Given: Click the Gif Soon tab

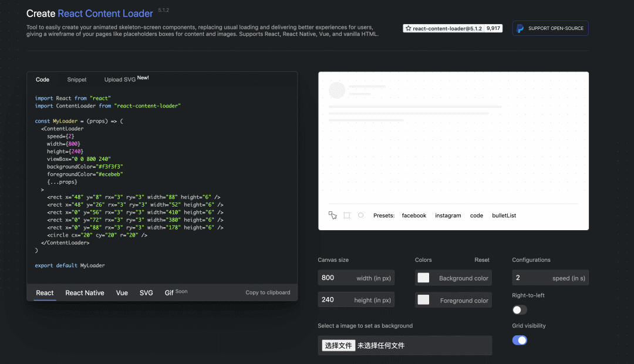Looking at the screenshot, I should point(176,292).
